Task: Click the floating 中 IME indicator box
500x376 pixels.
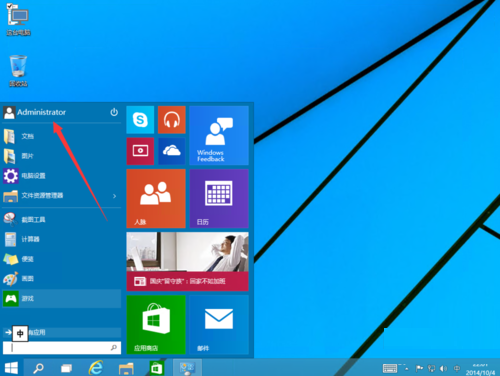Action: [20, 333]
